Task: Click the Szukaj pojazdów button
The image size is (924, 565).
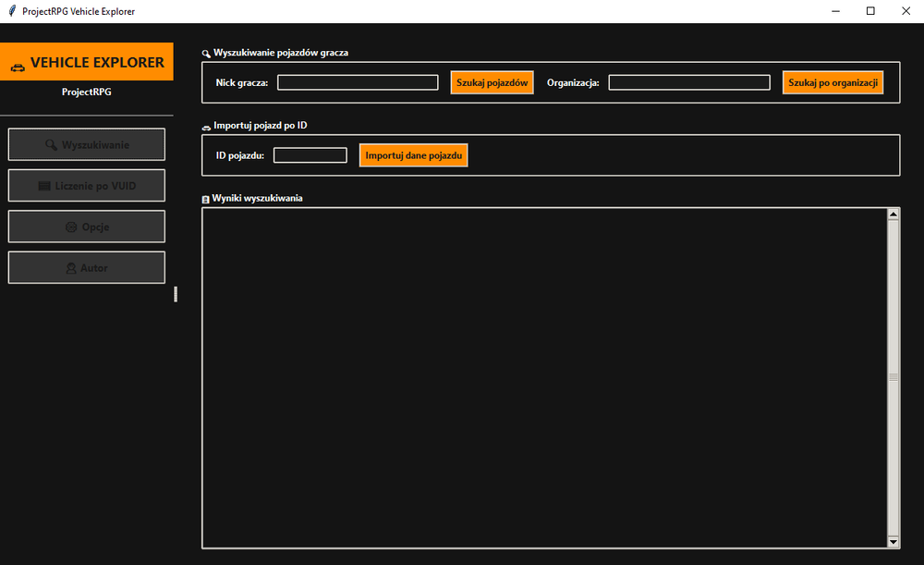Action: pyautogui.click(x=492, y=82)
